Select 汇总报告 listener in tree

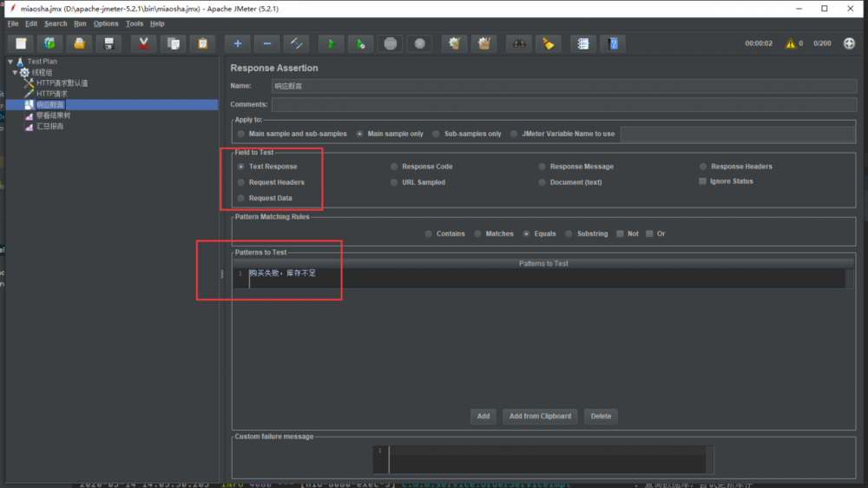[49, 126]
